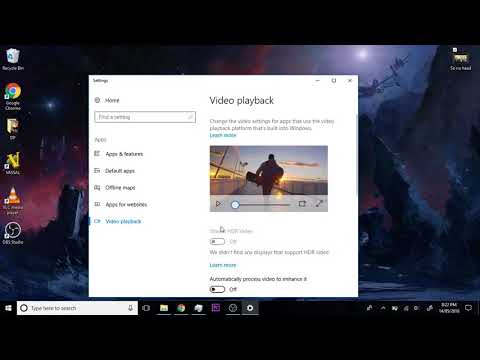Image resolution: width=480 pixels, height=360 pixels.
Task: Minimize the Settings window
Action: [318, 81]
